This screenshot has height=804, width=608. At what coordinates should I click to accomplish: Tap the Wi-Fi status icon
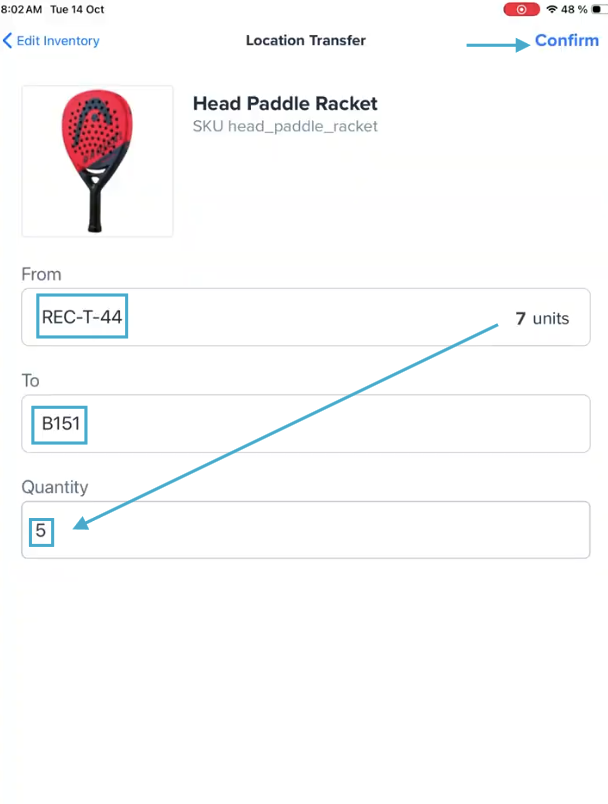point(551,9)
